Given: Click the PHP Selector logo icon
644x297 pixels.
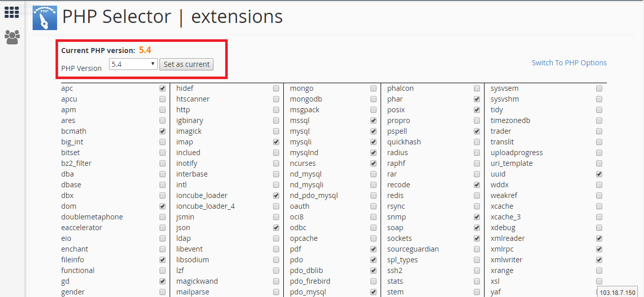Looking at the screenshot, I should 45,18.
